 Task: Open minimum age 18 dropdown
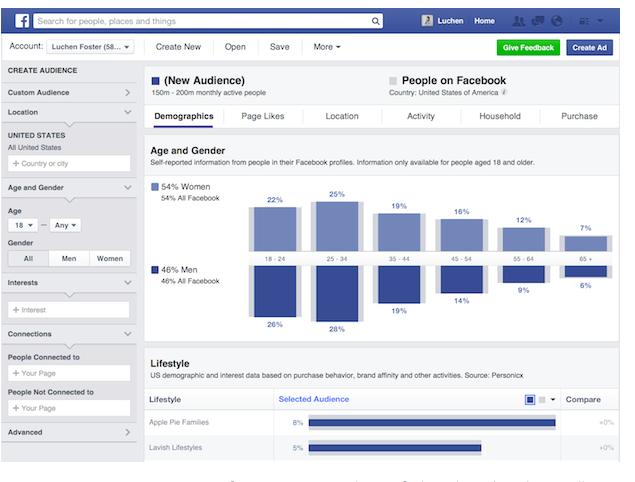point(23,225)
